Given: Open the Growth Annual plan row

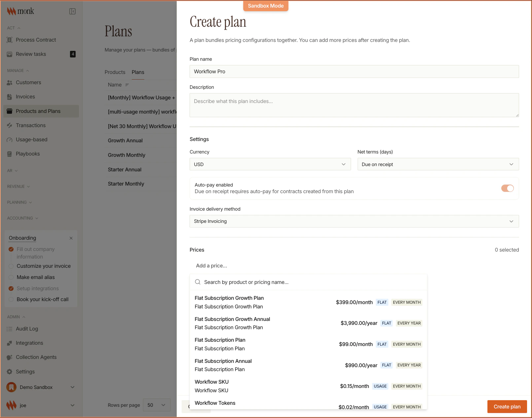Looking at the screenshot, I should click(141, 141).
